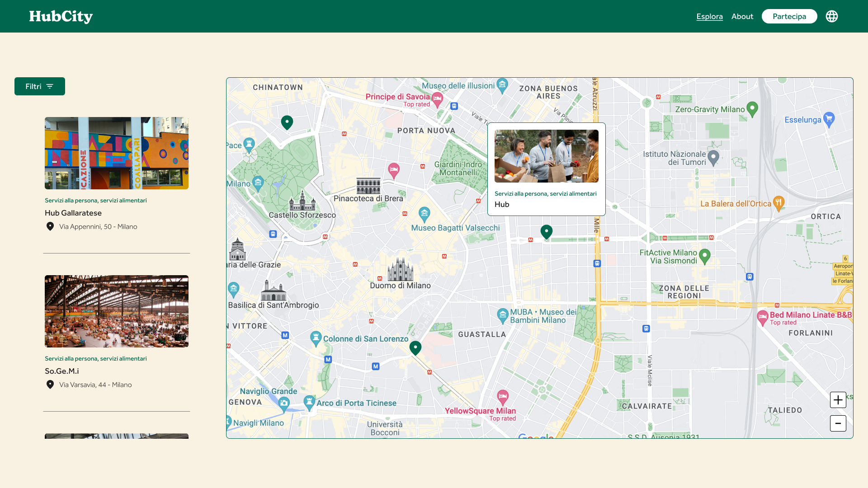This screenshot has height=488, width=868.
Task: Click the So.Ge.M.i market hall photo
Action: 117,311
